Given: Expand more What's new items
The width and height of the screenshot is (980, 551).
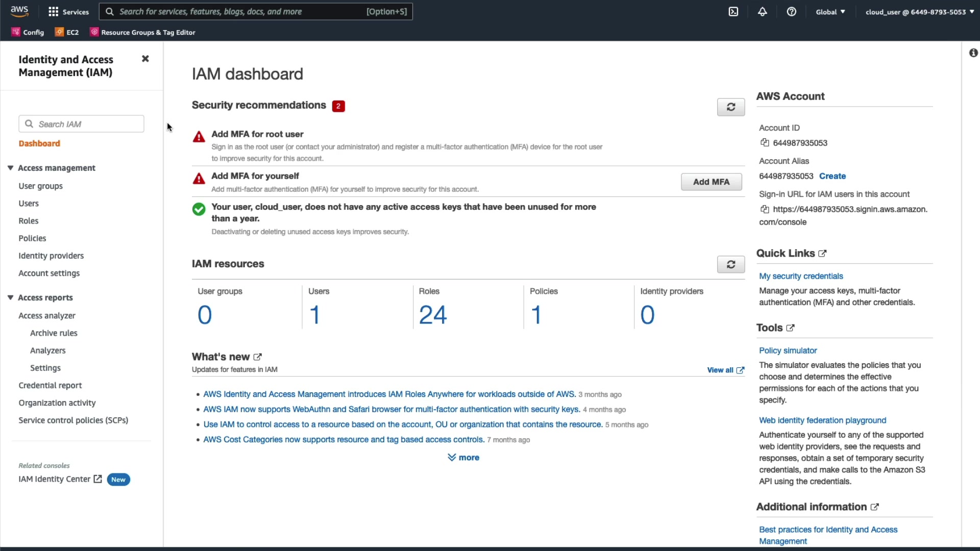Looking at the screenshot, I should coord(463,458).
